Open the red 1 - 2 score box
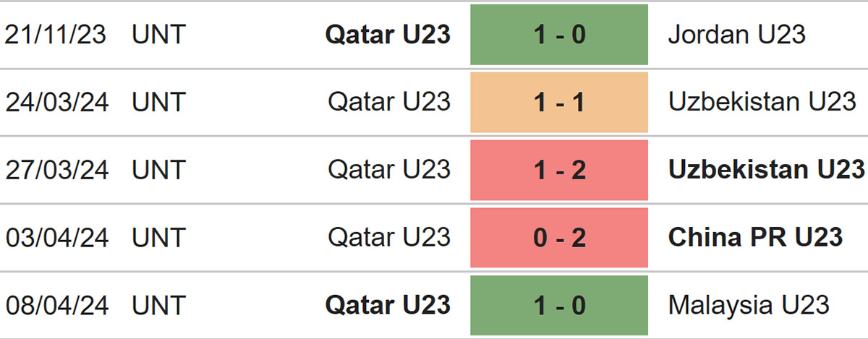This screenshot has width=868, height=339. pyautogui.click(x=559, y=170)
